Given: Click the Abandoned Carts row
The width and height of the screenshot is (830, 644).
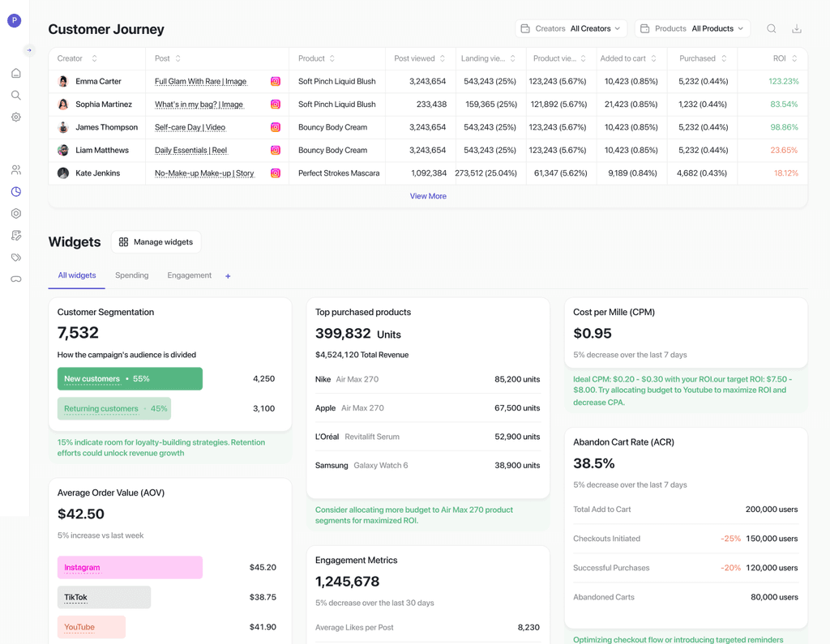Looking at the screenshot, I should (686, 597).
